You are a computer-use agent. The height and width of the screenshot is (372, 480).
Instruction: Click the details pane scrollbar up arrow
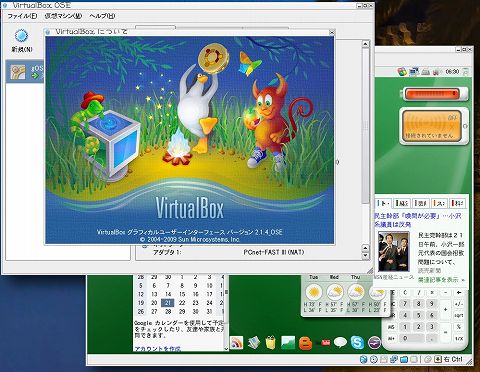tap(365, 44)
